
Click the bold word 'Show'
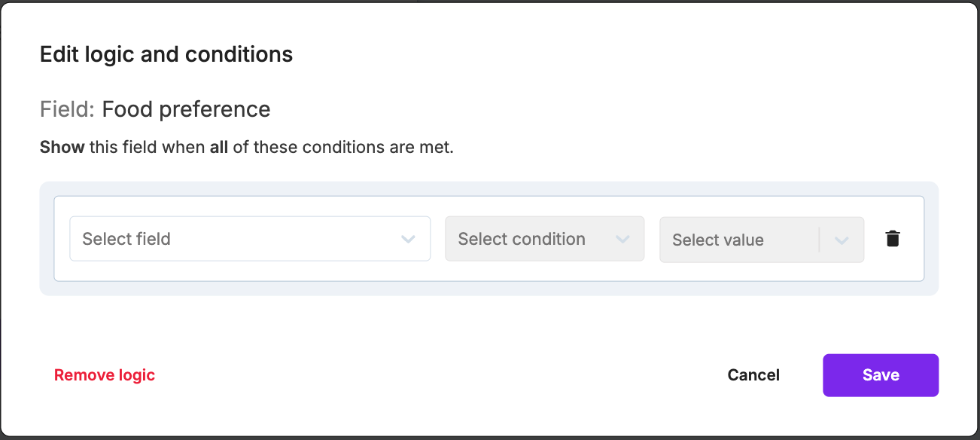click(62, 147)
